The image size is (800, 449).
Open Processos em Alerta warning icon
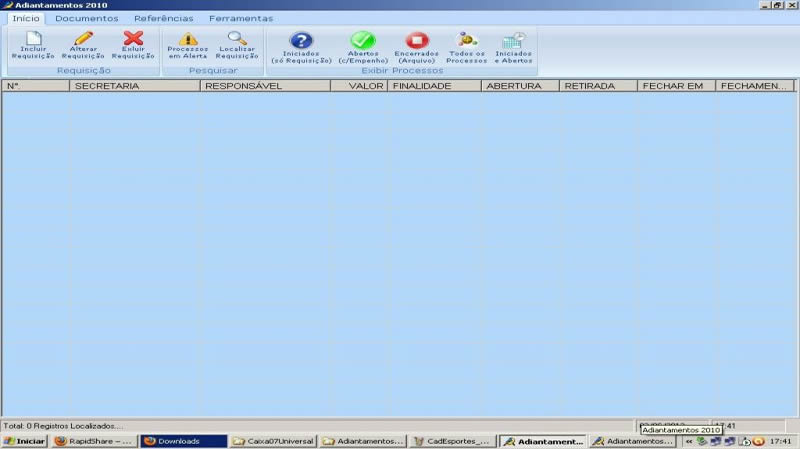(188, 40)
